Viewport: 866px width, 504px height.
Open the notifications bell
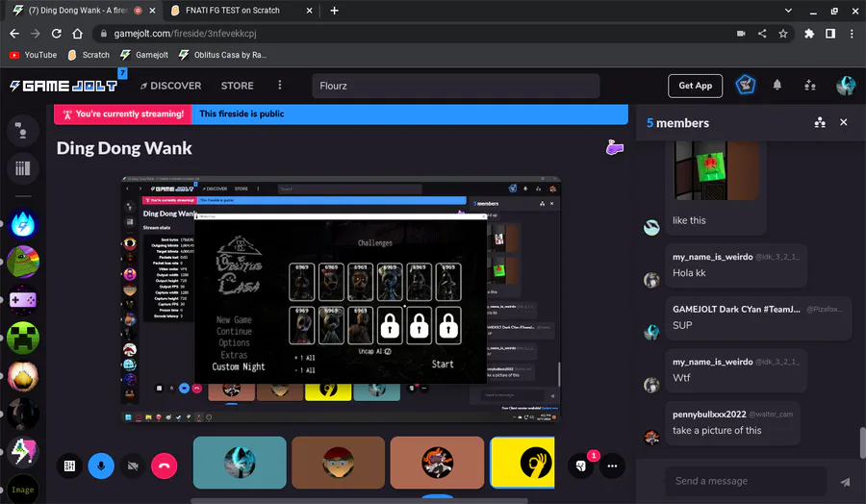[x=777, y=85]
